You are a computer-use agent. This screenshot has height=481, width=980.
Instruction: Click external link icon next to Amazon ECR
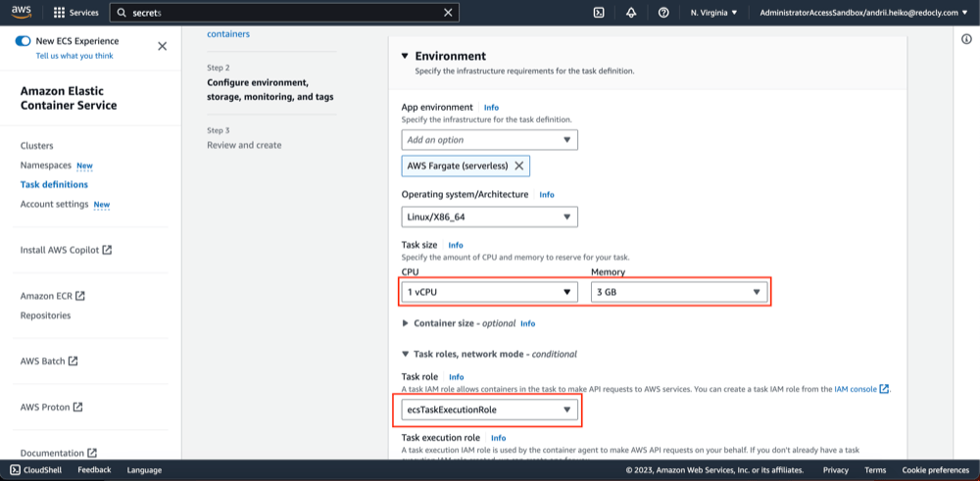(x=80, y=296)
